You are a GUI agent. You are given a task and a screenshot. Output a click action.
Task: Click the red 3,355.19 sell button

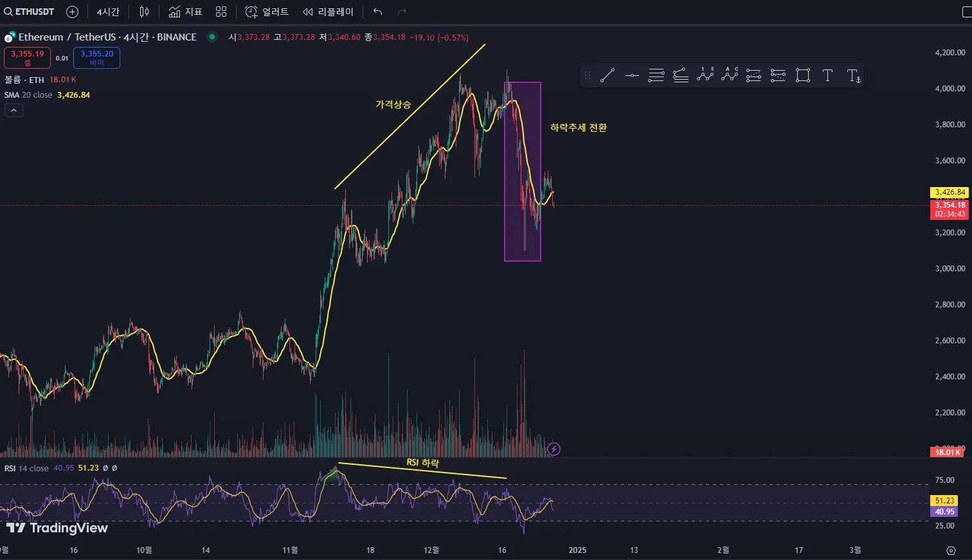[27, 58]
